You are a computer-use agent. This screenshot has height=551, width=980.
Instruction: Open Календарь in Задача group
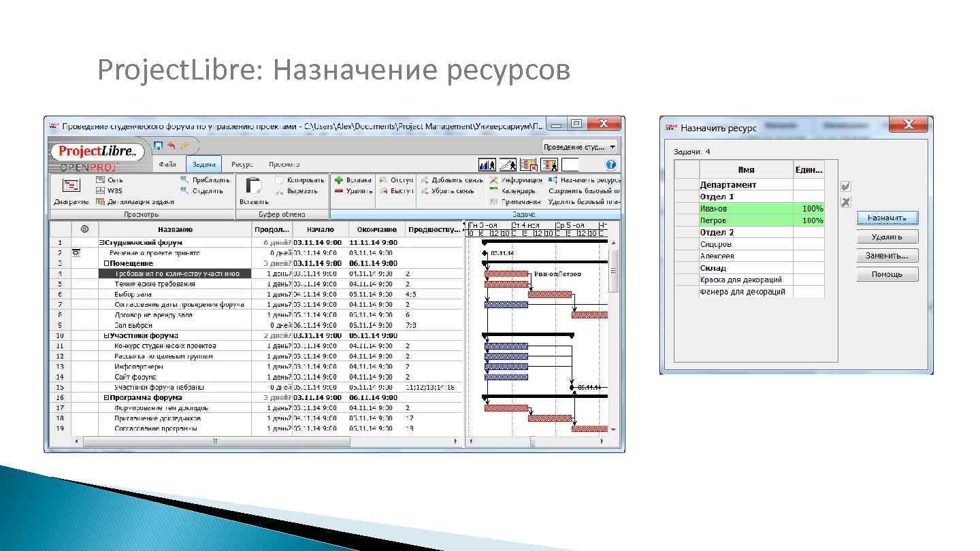tap(512, 190)
